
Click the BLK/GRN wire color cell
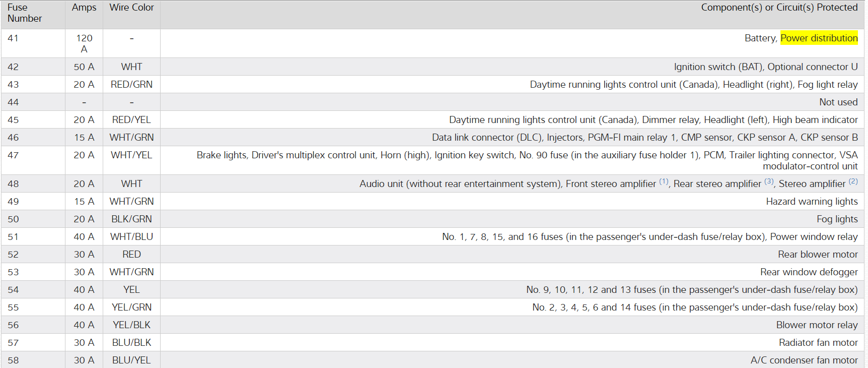click(x=131, y=219)
